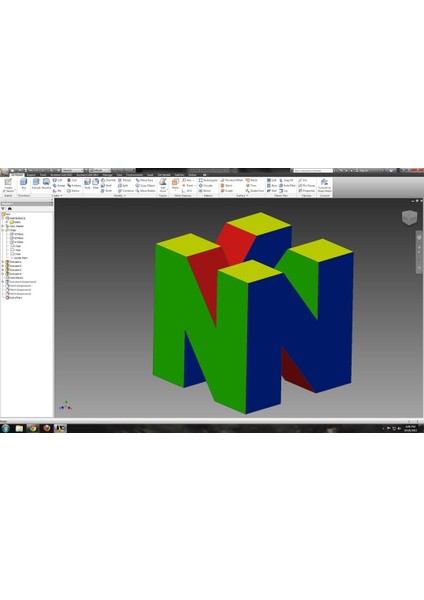Use the Combine tool
The width and height of the screenshot is (424, 600).
(x=126, y=191)
